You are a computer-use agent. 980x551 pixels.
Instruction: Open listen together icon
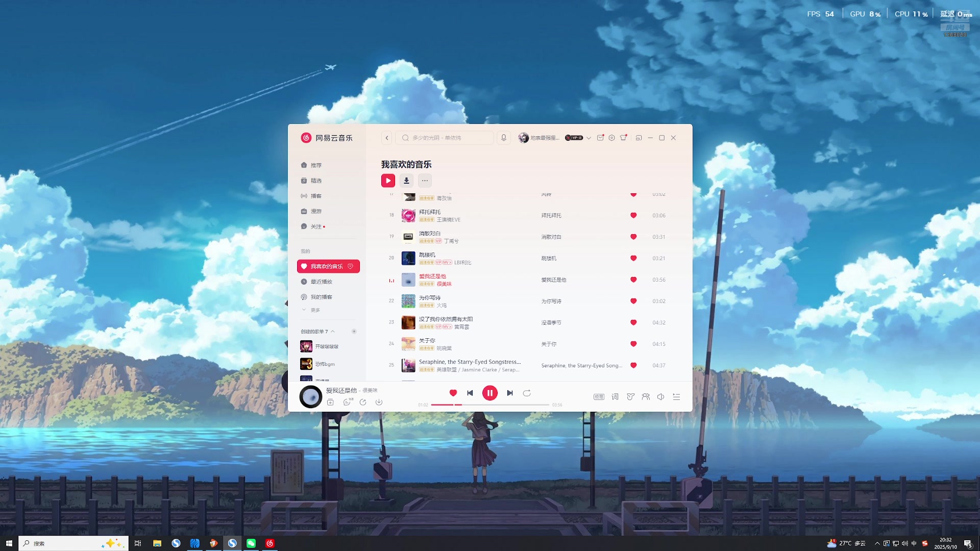pos(646,397)
